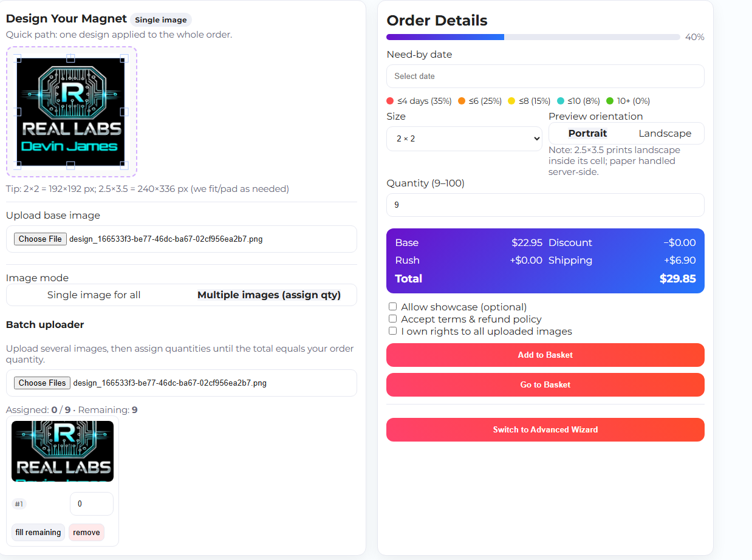The width and height of the screenshot is (752, 560).
Task: Switch to 'Multiple images (assign qty)' mode
Action: pos(269,295)
